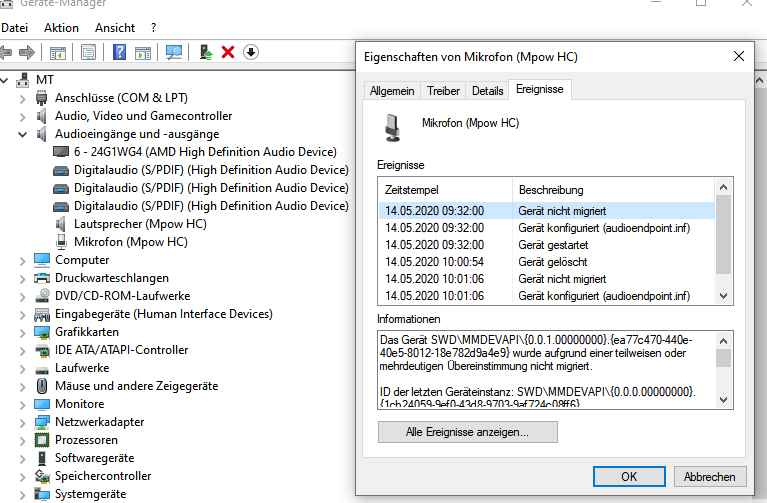
Task: Select 6 - 24G1WG4 AMD audio device
Action: click(205, 152)
